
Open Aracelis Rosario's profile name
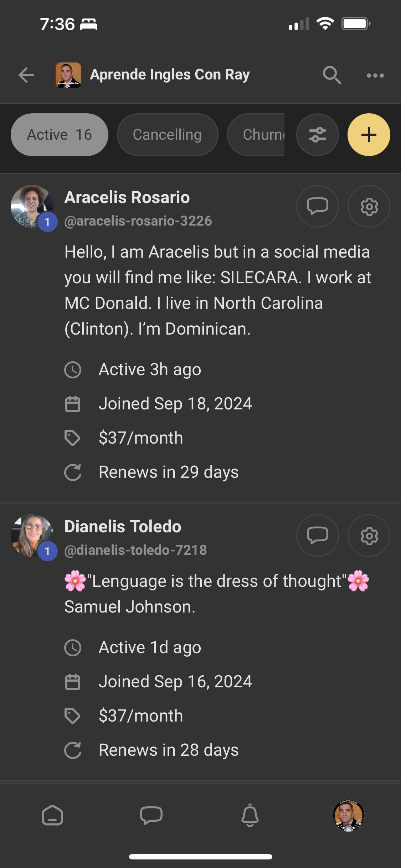pos(127,197)
